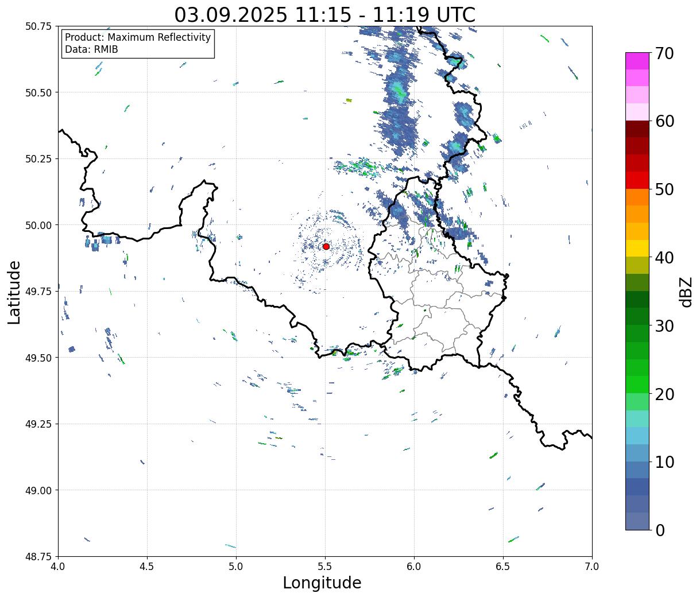This screenshot has height=597, width=700.
Task: Click longitude tick label 6.5
Action: click(x=503, y=567)
